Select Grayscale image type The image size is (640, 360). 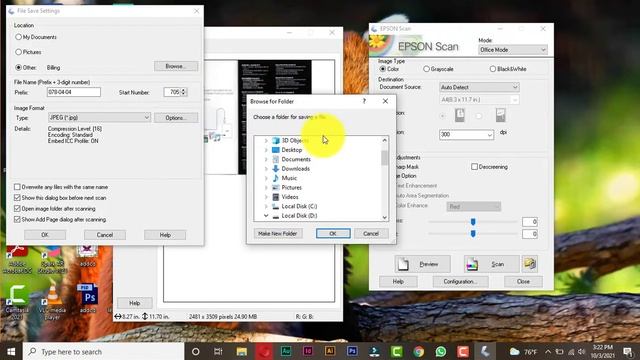pos(426,69)
